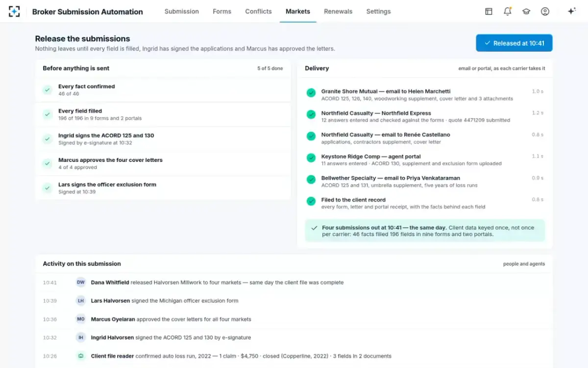The width and height of the screenshot is (588, 368).
Task: Click check icon beside Lars signs exclusion form
Action: pos(48,188)
